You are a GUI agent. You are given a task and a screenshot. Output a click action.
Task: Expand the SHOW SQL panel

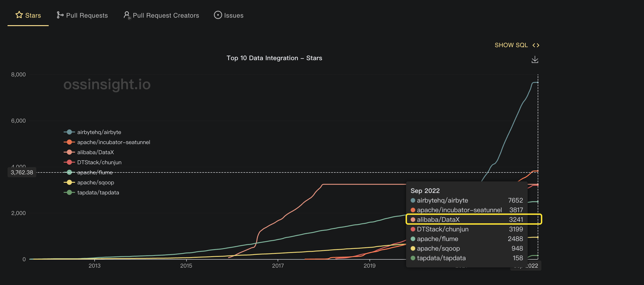click(x=511, y=45)
